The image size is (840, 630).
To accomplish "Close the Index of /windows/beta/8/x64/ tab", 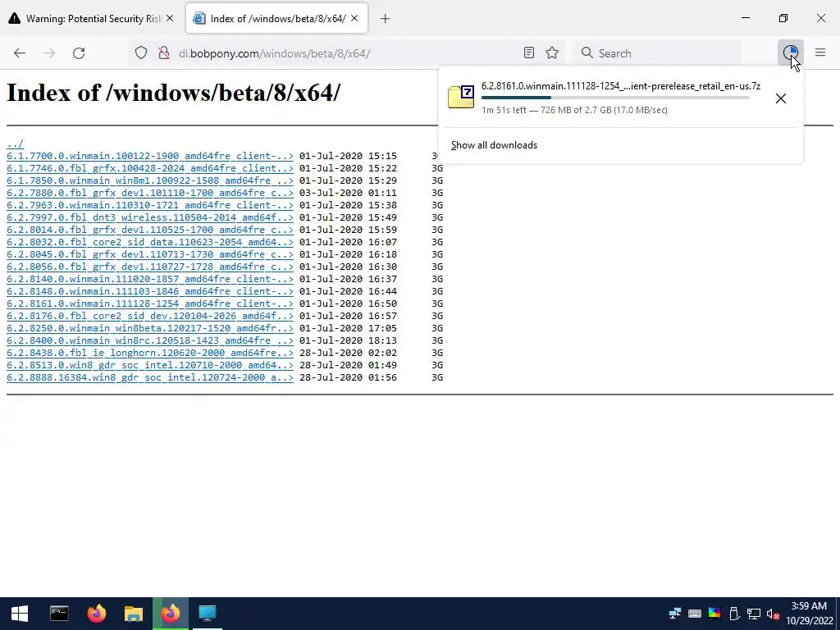I will pos(354,18).
